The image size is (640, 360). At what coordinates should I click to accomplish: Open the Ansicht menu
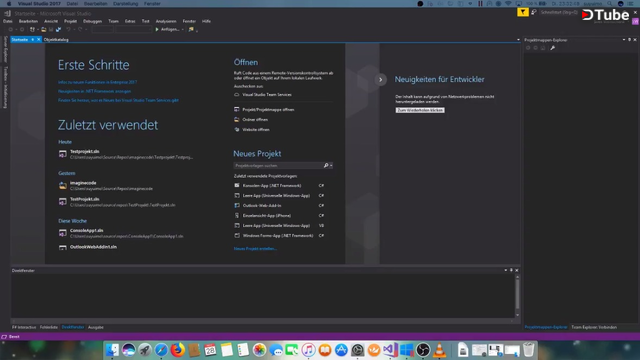coord(51,21)
